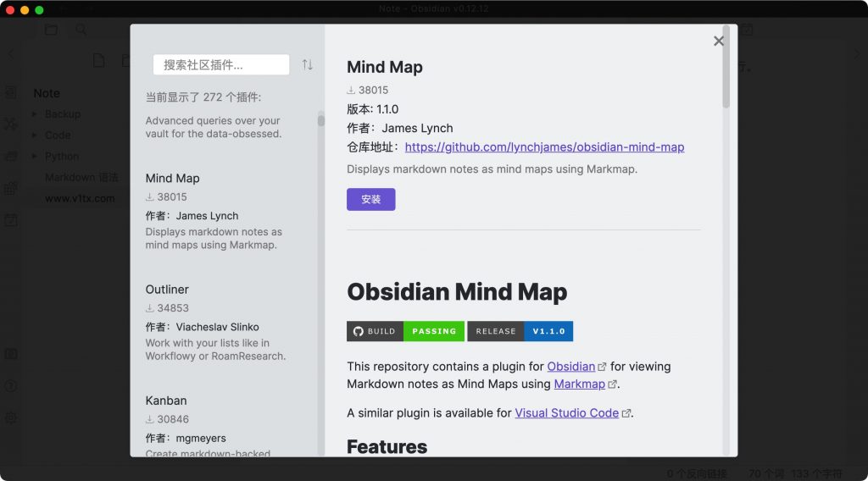Create a new note with page icon
Screen dimensions: 868x481
[x=99, y=60]
